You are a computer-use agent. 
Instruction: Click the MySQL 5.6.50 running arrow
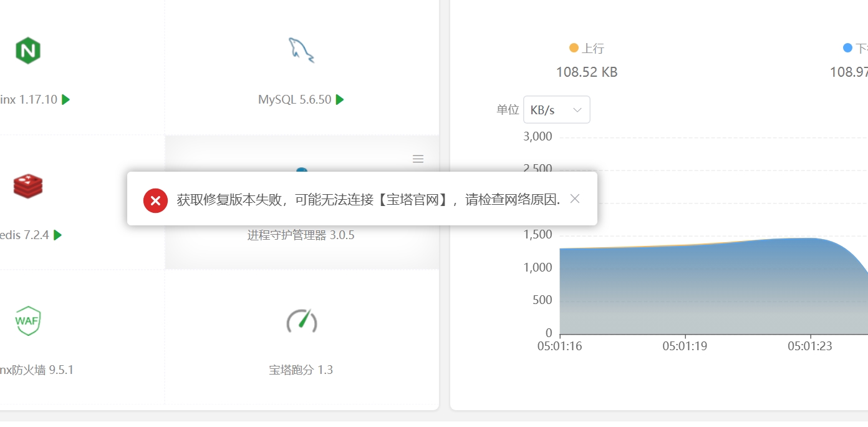click(340, 99)
